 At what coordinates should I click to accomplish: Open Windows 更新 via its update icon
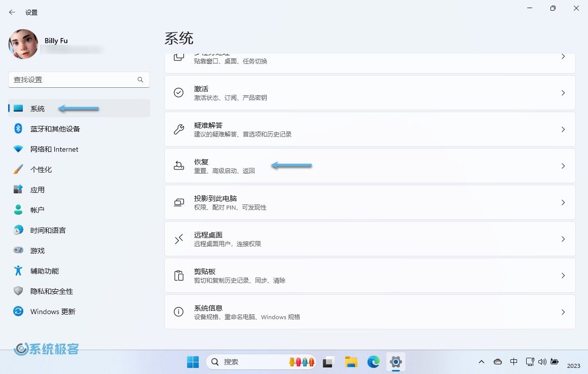tap(18, 311)
